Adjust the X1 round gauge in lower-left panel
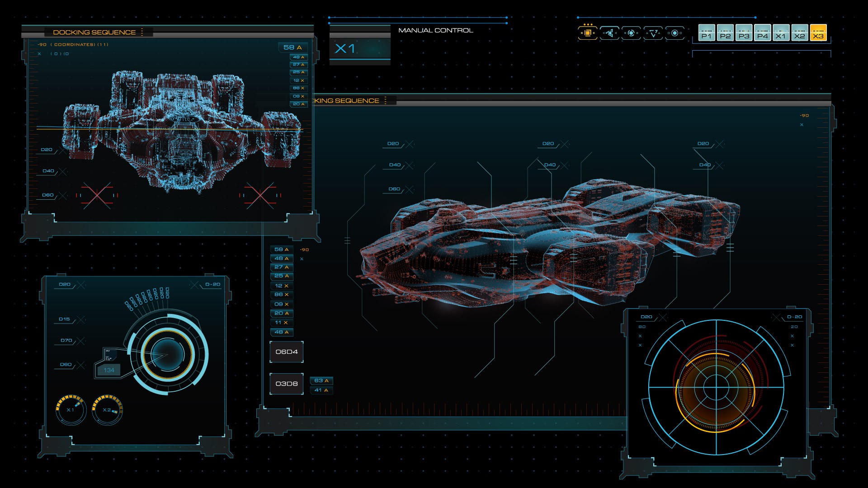 click(x=71, y=410)
